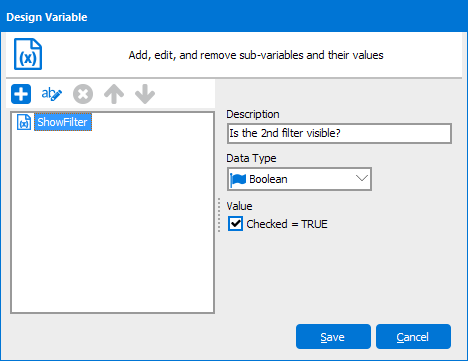Save the design variable
The image size is (468, 361).
tap(333, 337)
